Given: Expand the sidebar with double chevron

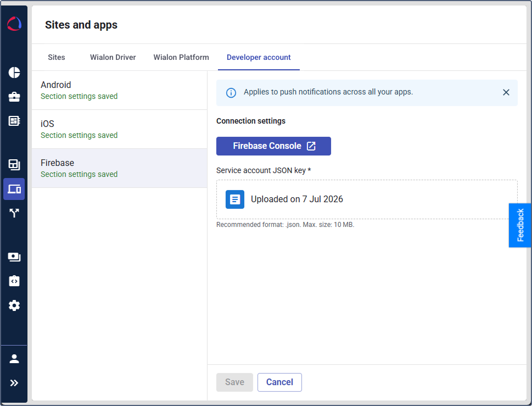Looking at the screenshot, I should (x=14, y=383).
